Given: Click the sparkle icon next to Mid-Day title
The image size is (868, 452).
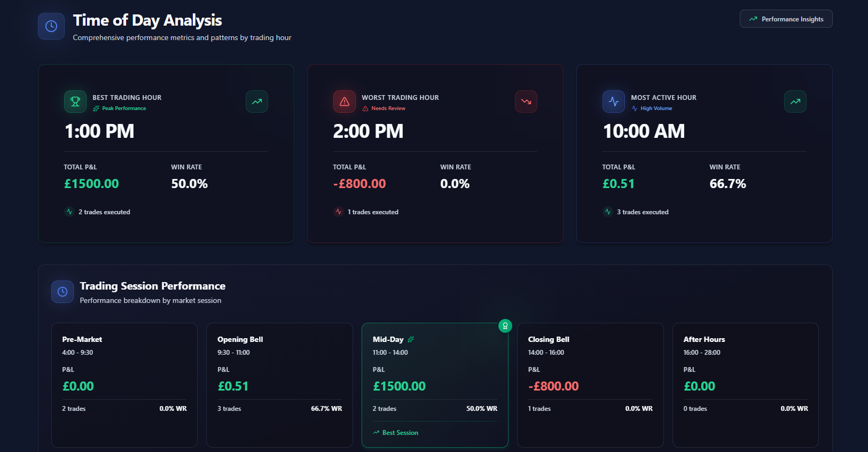Looking at the screenshot, I should [411, 339].
